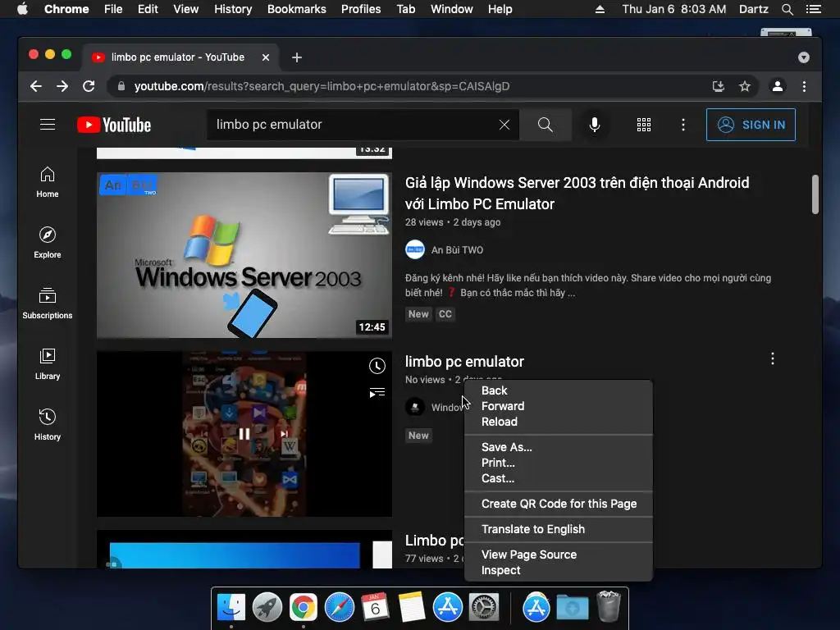Open the Bookmarks menu in menu bar
Viewport: 840px width, 630px height.
click(x=296, y=9)
